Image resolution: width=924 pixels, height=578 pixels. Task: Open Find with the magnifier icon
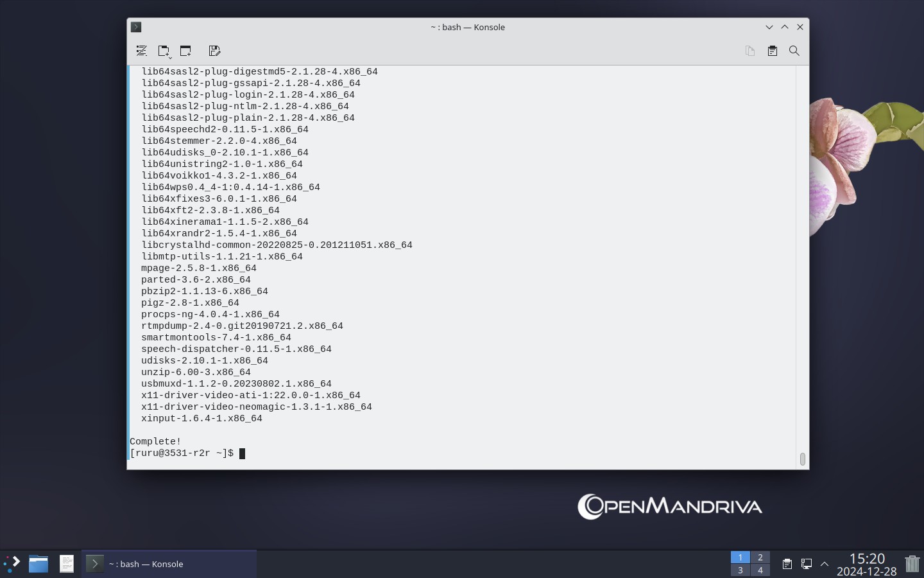[794, 51]
